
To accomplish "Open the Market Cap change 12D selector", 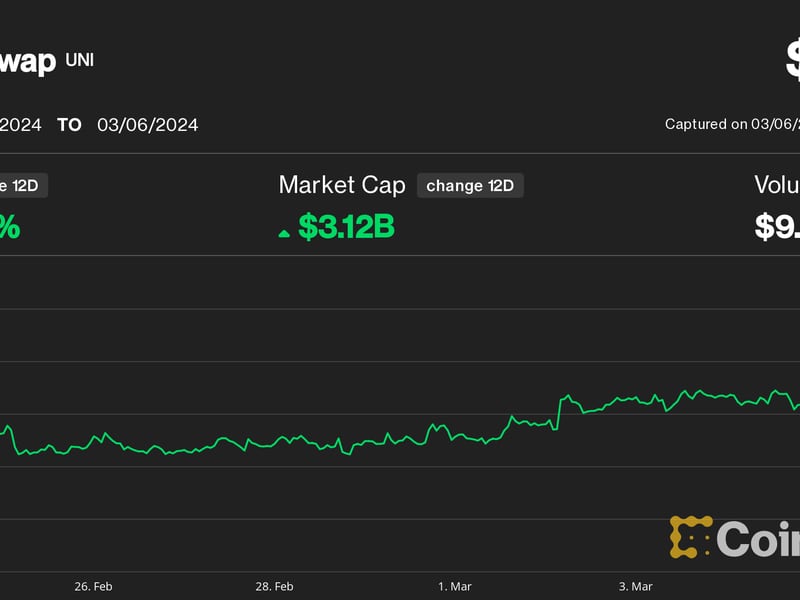I will pyautogui.click(x=469, y=185).
